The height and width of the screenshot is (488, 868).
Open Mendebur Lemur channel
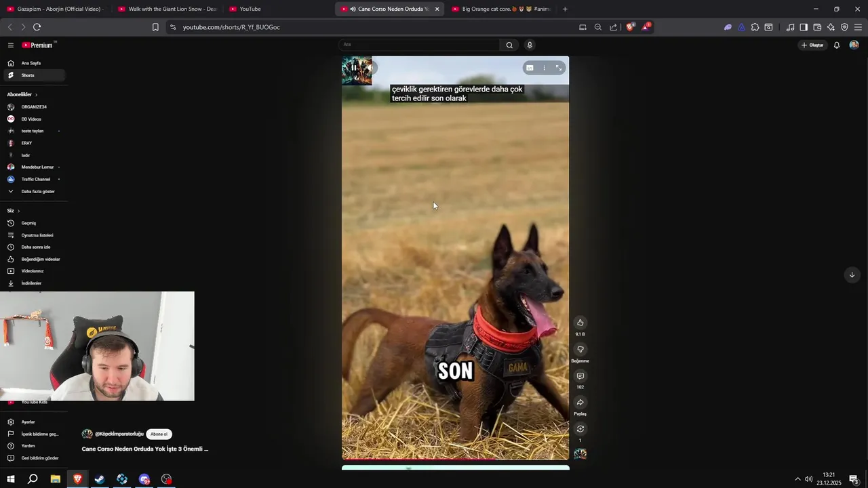pyautogui.click(x=35, y=167)
